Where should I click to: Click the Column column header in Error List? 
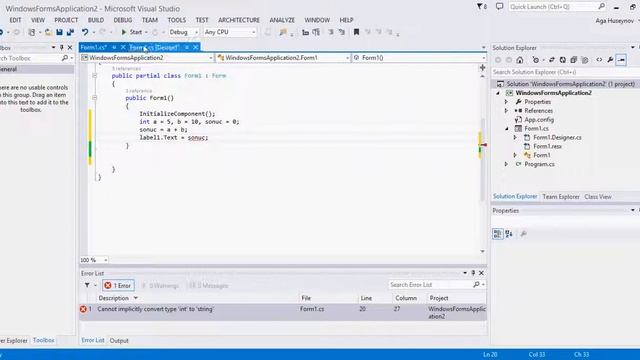pyautogui.click(x=406, y=298)
